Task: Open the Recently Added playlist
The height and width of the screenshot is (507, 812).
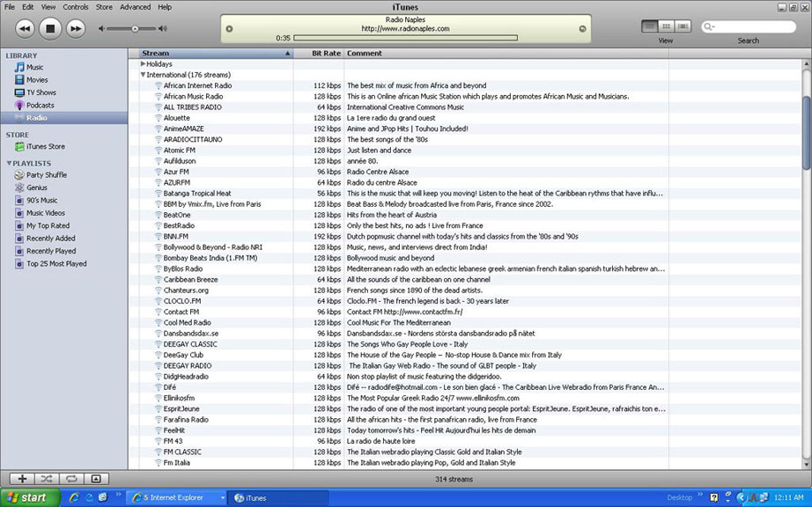Action: (45, 239)
